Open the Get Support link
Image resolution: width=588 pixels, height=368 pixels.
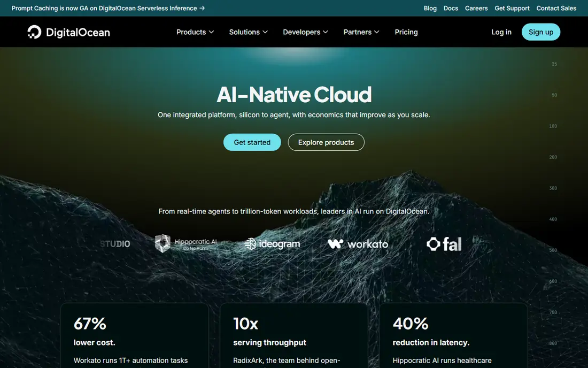click(x=512, y=8)
